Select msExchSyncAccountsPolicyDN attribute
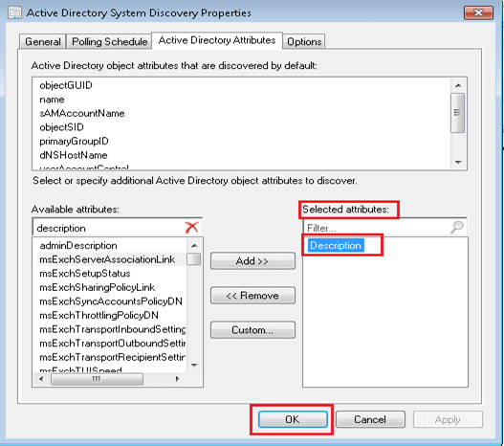Image resolution: width=504 pixels, height=446 pixels. pos(111,301)
